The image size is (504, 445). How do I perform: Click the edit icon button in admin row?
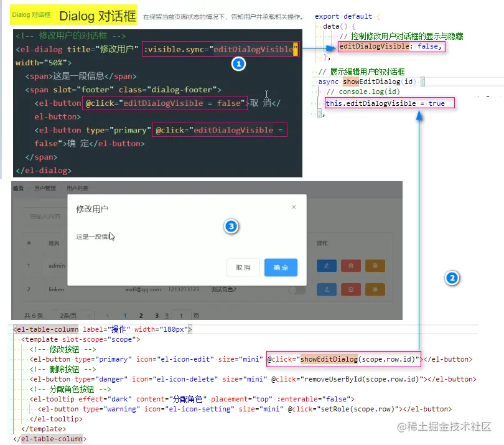(327, 266)
